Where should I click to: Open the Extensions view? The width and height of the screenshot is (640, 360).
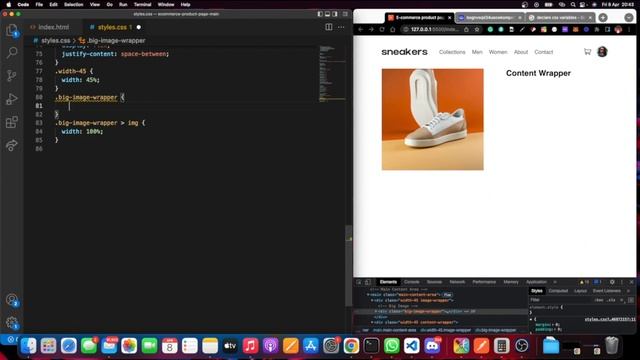[x=12, y=122]
